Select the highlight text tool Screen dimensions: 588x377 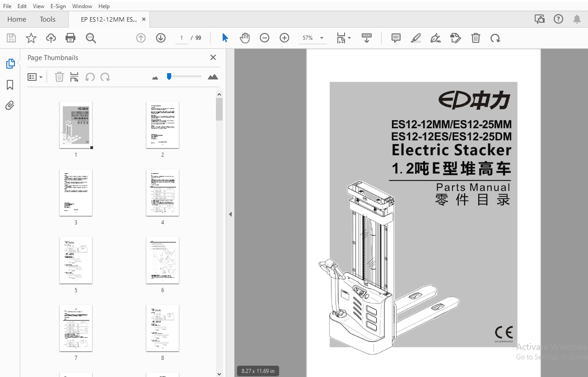tap(416, 38)
